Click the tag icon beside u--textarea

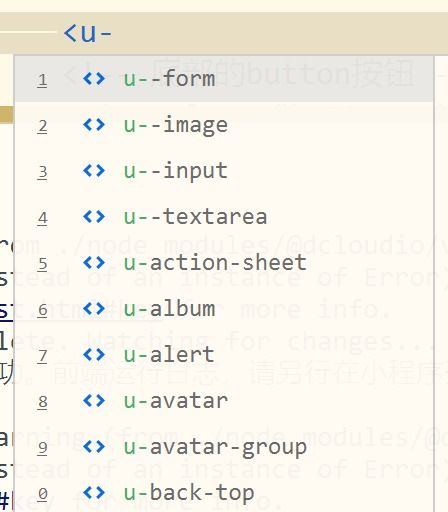tap(94, 217)
